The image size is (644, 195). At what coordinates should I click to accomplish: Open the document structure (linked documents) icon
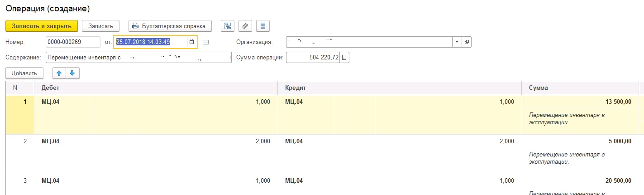pos(227,26)
